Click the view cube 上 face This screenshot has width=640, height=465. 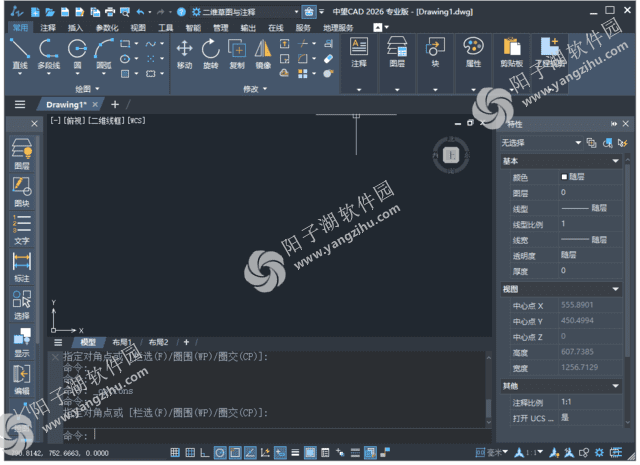[451, 155]
